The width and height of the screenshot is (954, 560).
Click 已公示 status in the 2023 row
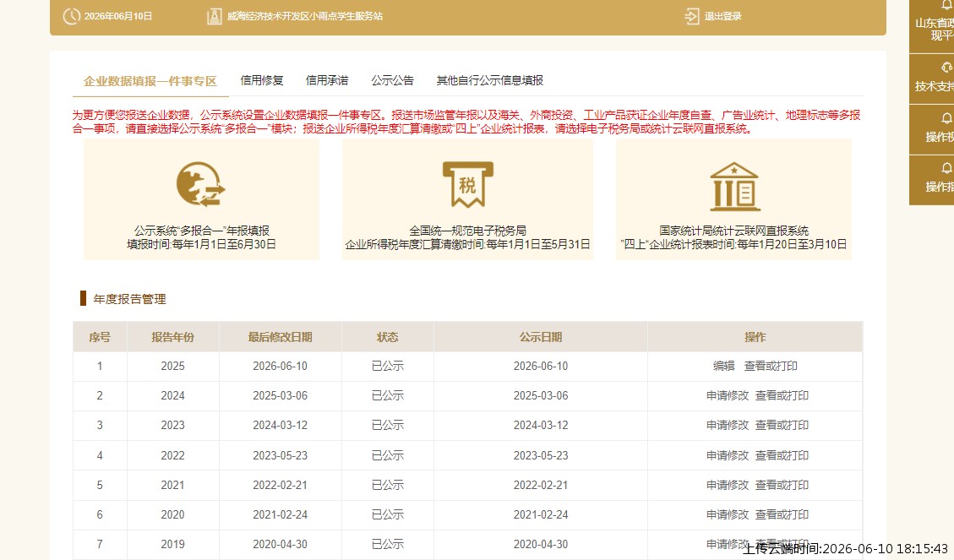pos(388,425)
